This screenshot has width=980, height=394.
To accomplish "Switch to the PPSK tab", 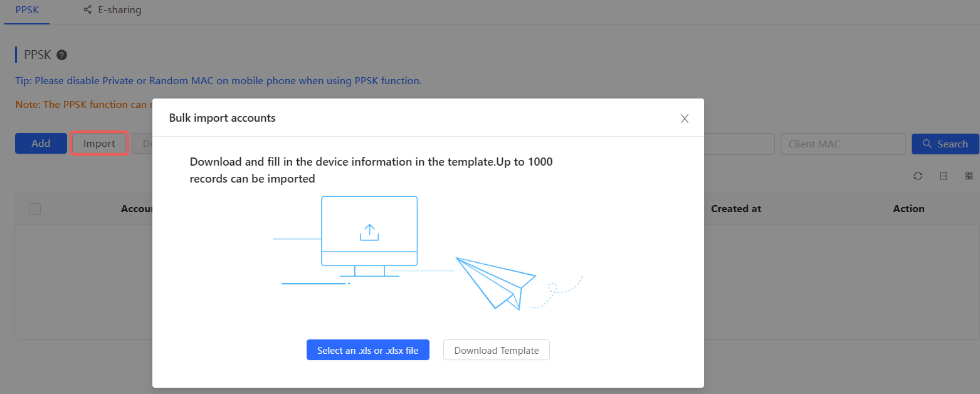I will pos(27,10).
